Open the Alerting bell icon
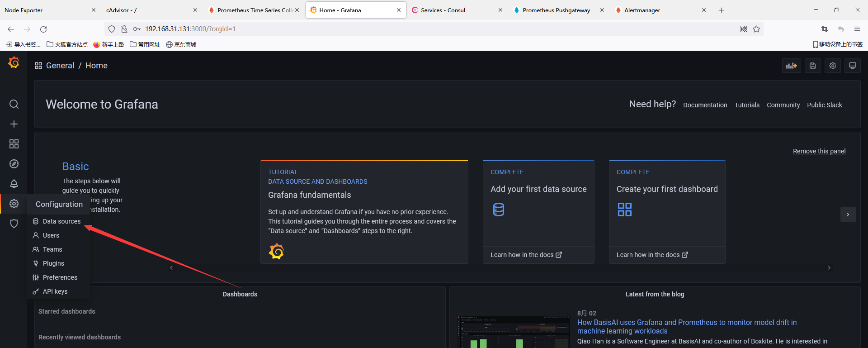868x348 pixels. [x=14, y=184]
